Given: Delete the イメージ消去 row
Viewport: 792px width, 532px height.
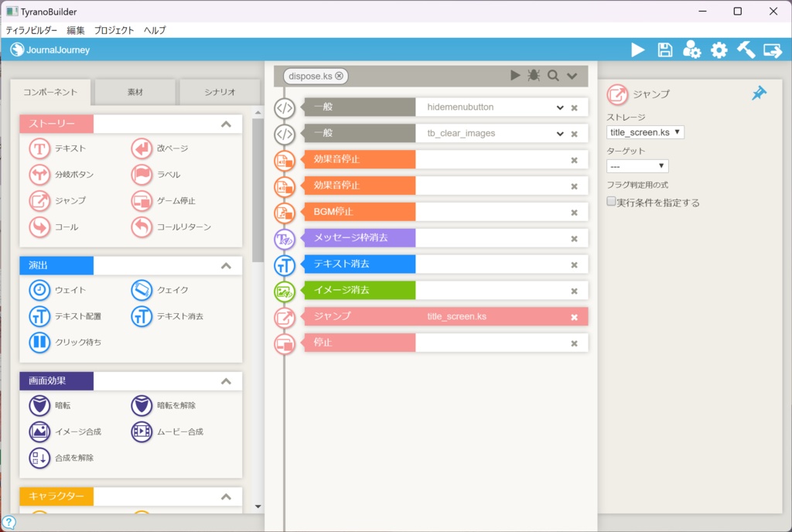Looking at the screenshot, I should (575, 292).
